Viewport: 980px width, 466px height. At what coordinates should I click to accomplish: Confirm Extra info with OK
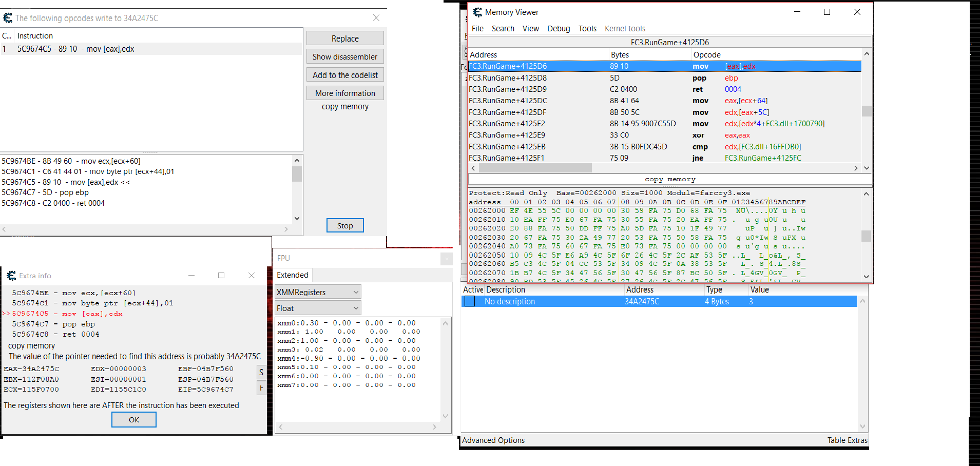pyautogui.click(x=134, y=420)
